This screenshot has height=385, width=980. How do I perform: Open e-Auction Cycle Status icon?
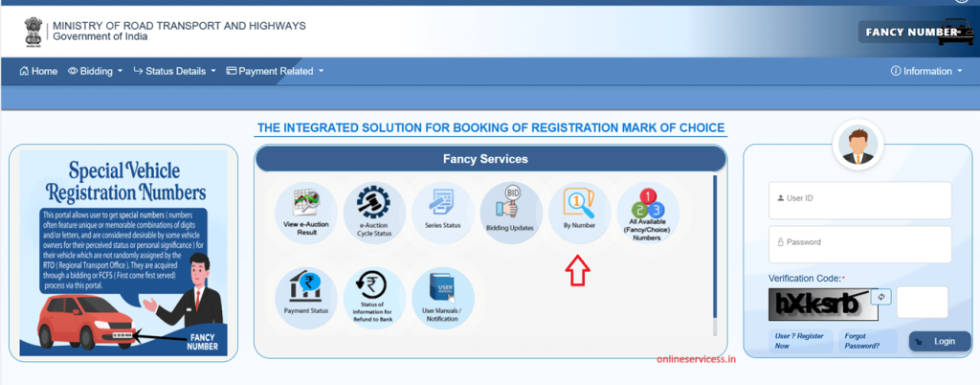point(374,213)
